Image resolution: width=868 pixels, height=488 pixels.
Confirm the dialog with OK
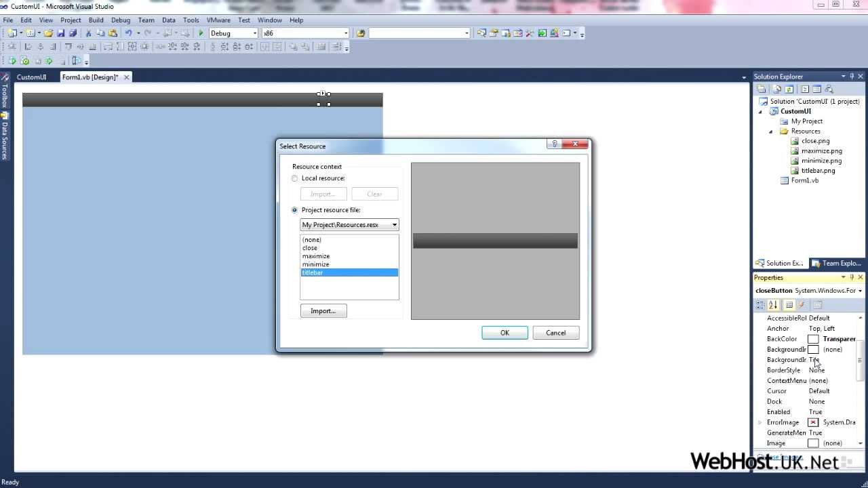click(x=505, y=333)
